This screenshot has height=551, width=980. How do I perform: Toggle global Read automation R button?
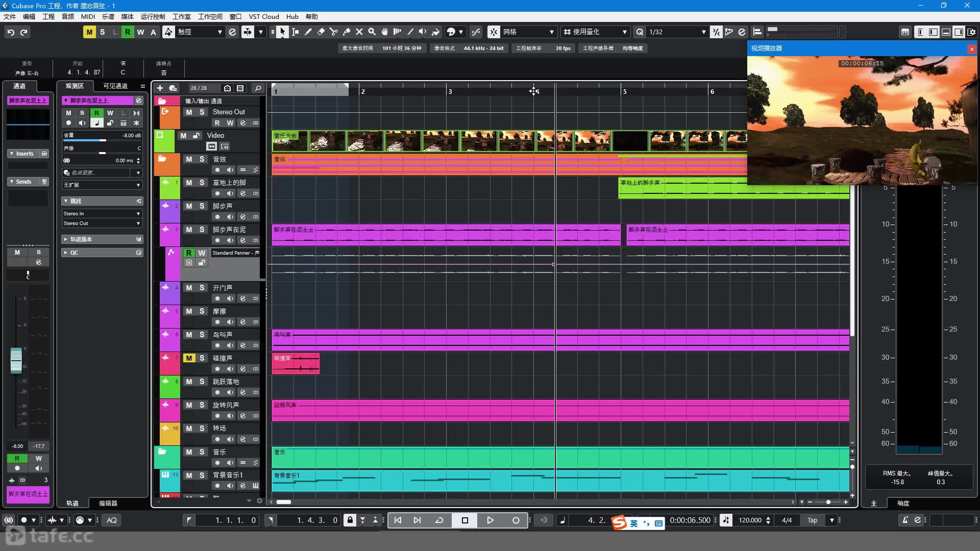pyautogui.click(x=128, y=32)
